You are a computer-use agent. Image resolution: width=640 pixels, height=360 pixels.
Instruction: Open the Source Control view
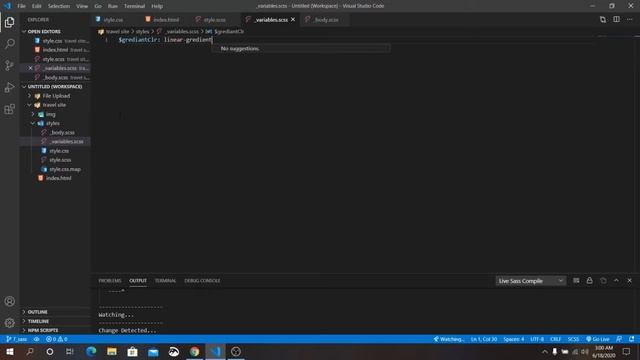click(9, 65)
